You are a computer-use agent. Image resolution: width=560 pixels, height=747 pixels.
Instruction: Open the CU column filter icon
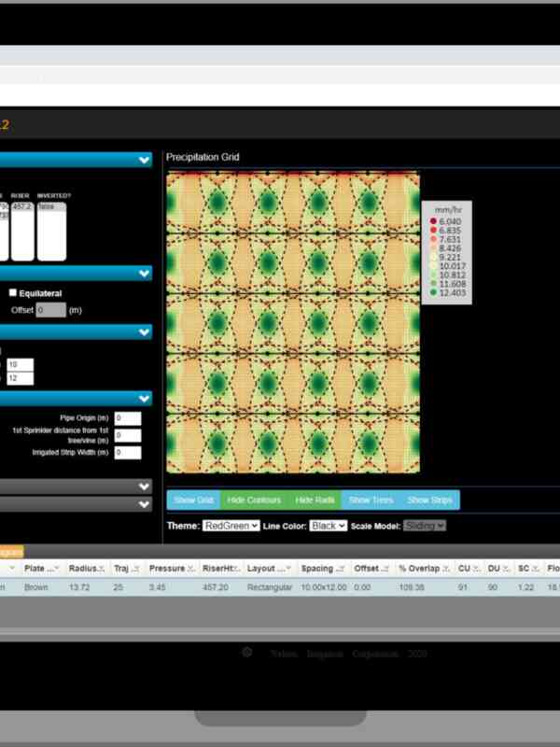coord(477,569)
